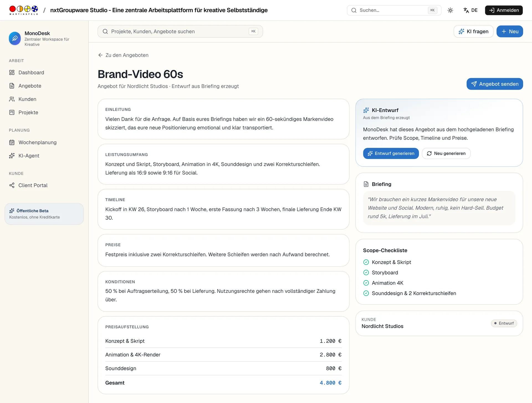The width and height of the screenshot is (532, 403).
Task: Click the Projekte board icon
Action: (x=12, y=112)
